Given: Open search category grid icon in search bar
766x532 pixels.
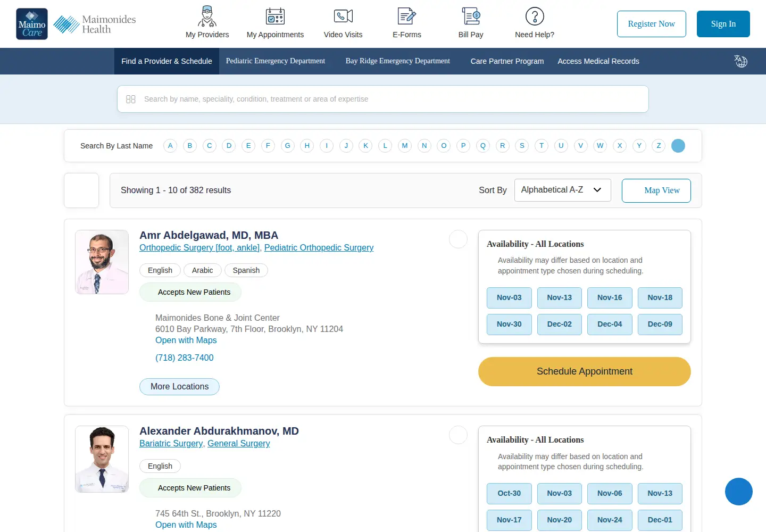Looking at the screenshot, I should [x=131, y=99].
